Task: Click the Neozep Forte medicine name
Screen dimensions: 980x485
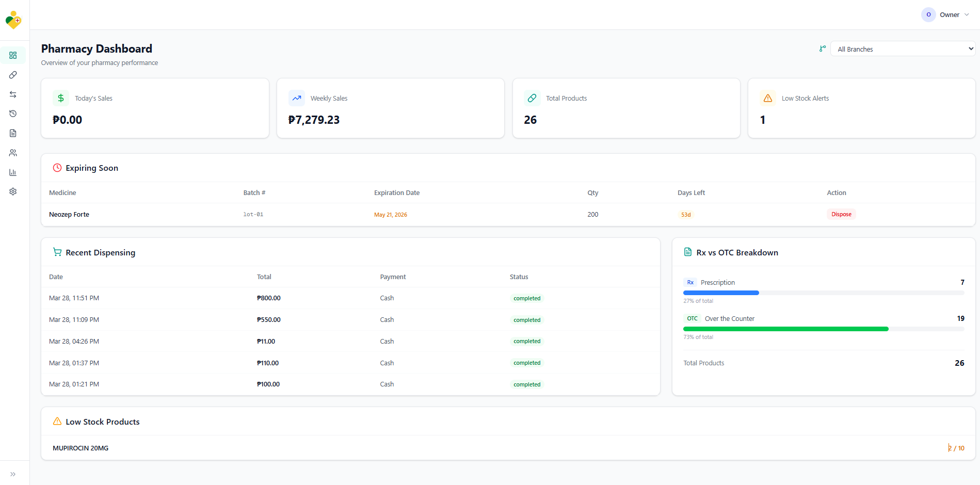Action: pyautogui.click(x=69, y=215)
